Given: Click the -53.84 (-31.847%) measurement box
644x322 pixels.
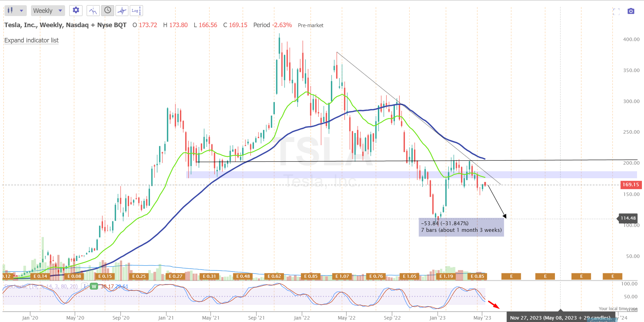Looking at the screenshot, I should point(461,227).
